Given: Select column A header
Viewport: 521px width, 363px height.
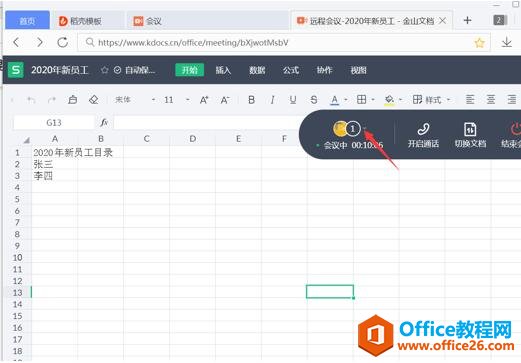Looking at the screenshot, I should pyautogui.click(x=55, y=139).
